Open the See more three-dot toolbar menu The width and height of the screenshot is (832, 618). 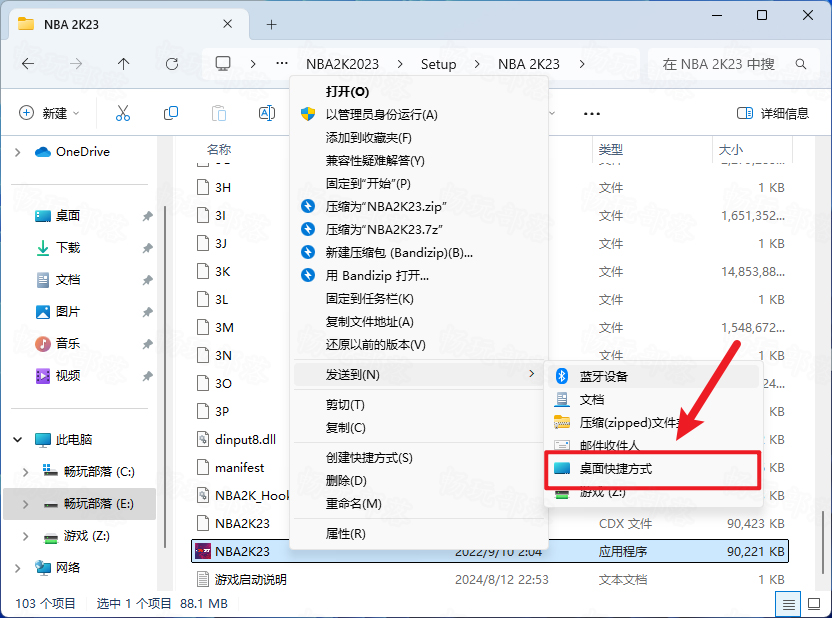pyautogui.click(x=592, y=114)
